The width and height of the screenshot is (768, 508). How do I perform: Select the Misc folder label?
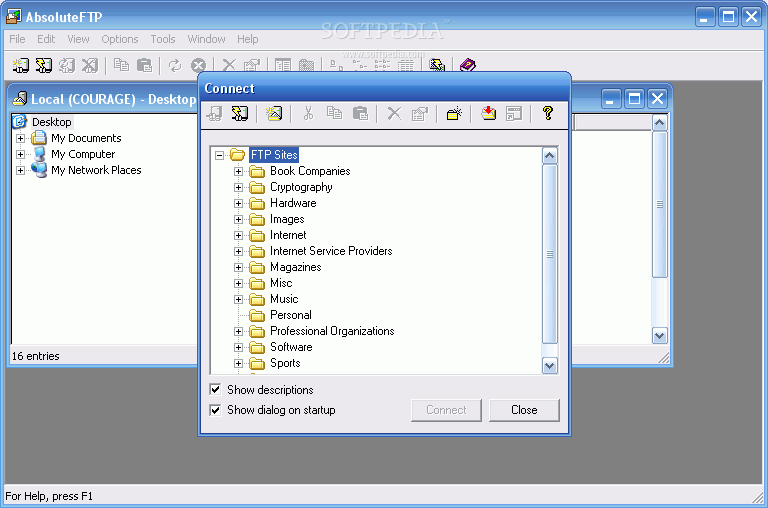281,283
